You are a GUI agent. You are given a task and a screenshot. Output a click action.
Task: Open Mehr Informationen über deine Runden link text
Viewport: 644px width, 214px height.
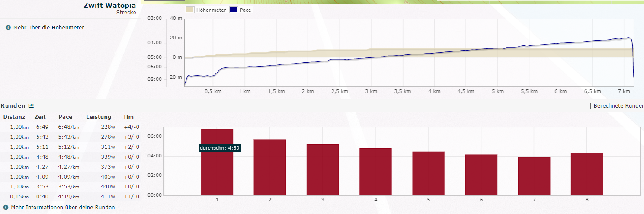click(63, 208)
